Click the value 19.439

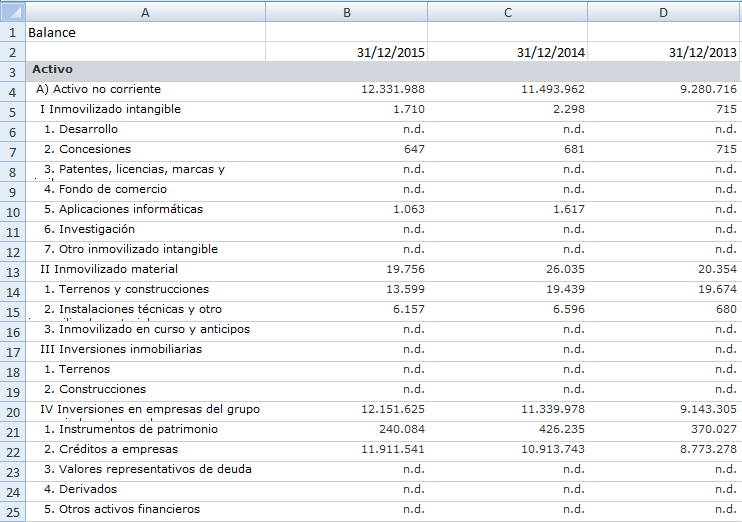click(x=565, y=289)
